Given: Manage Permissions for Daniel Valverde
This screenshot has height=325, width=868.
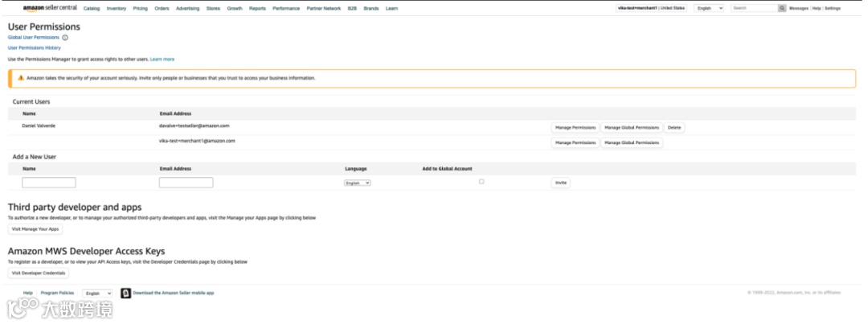Looking at the screenshot, I should click(575, 128).
